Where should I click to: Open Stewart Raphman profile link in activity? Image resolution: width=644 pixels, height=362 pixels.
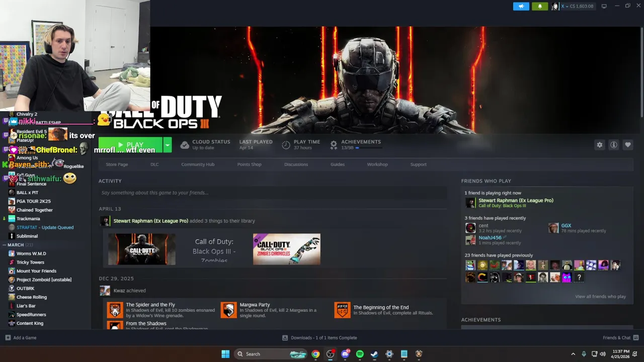pyautogui.click(x=150, y=221)
